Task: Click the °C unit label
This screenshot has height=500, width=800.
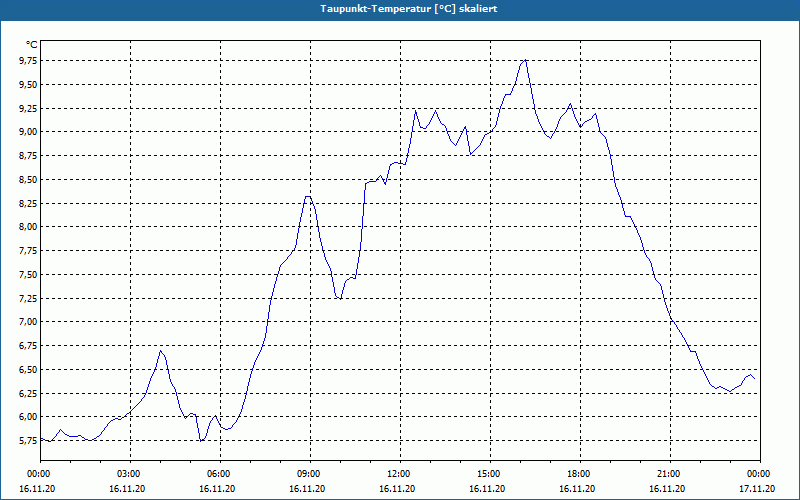Action: [x=32, y=45]
